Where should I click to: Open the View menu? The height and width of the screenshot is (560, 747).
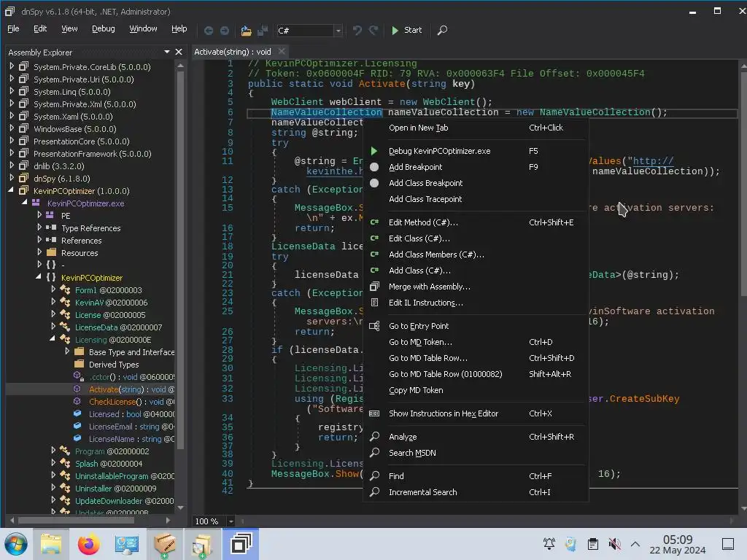point(69,28)
